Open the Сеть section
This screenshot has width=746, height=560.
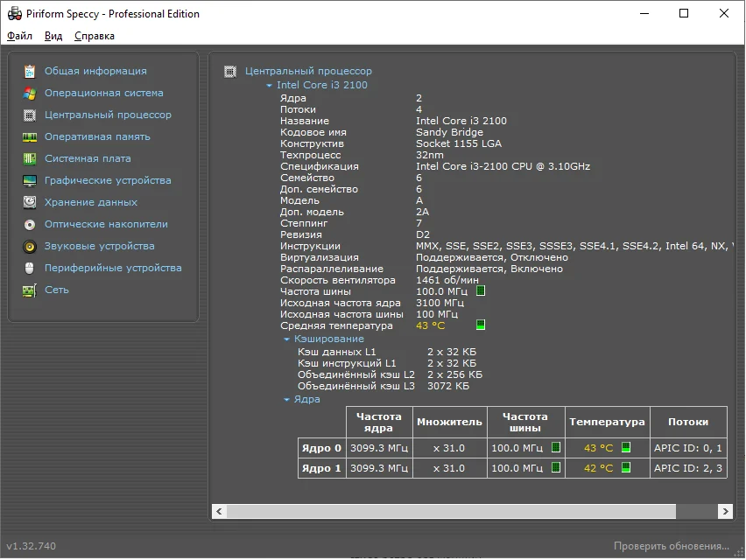tap(57, 290)
